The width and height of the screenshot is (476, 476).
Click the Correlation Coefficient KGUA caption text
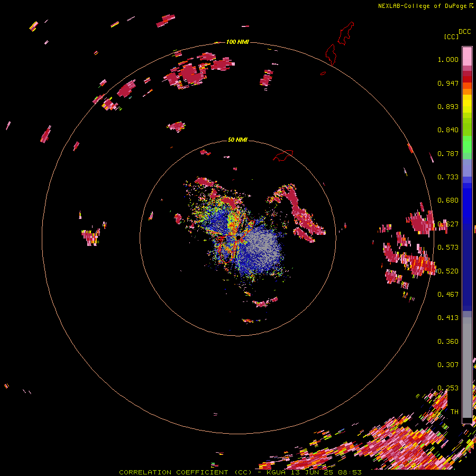pyautogui.click(x=240, y=472)
